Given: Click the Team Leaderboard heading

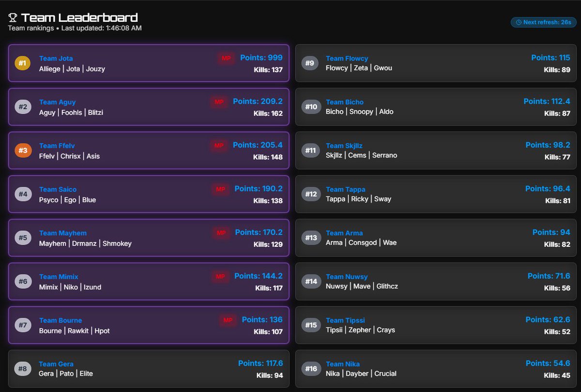Looking at the screenshot, I should click(x=79, y=18).
